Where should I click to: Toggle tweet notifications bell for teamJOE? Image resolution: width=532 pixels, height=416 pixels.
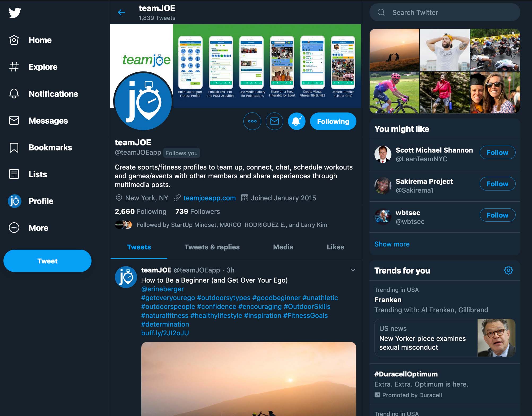pyautogui.click(x=296, y=121)
